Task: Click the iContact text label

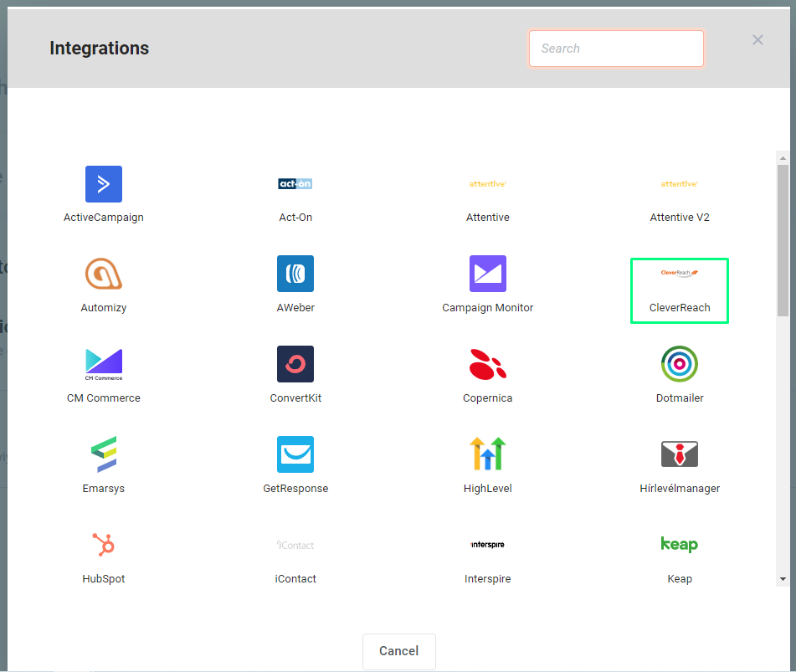Action: (295, 578)
